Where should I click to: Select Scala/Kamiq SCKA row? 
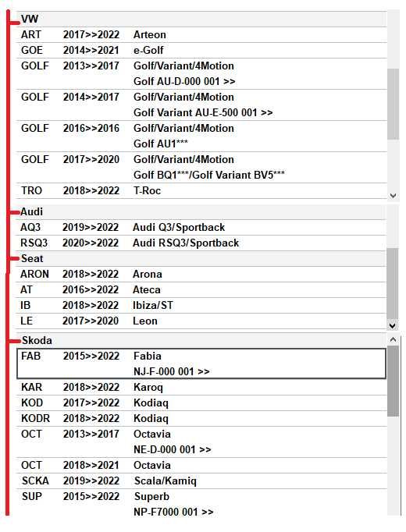tap(201, 481)
